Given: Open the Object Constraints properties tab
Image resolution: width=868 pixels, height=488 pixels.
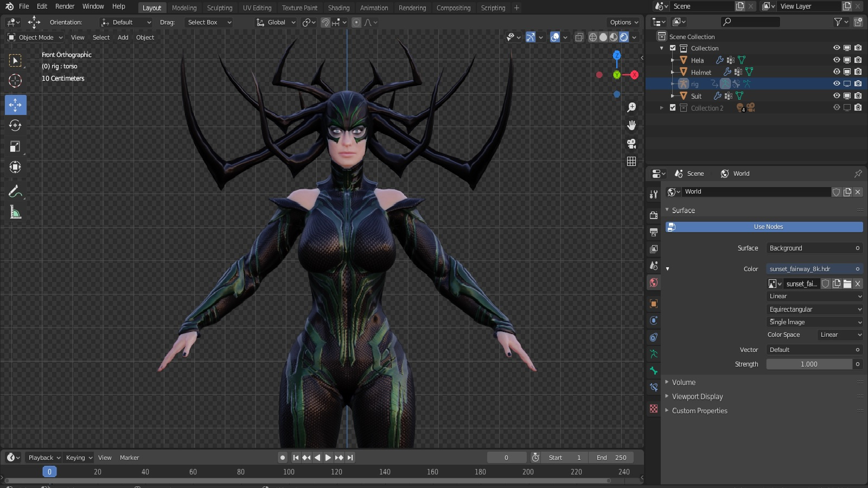Looking at the screenshot, I should (654, 337).
